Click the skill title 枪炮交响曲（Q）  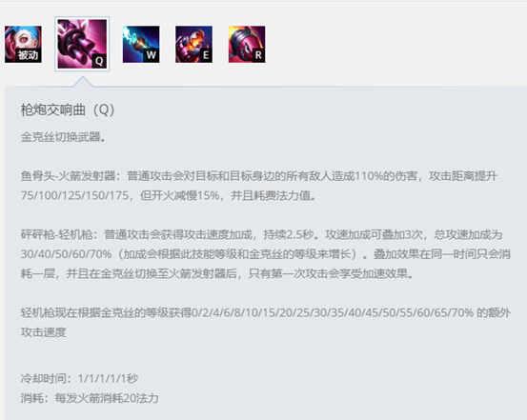point(68,110)
